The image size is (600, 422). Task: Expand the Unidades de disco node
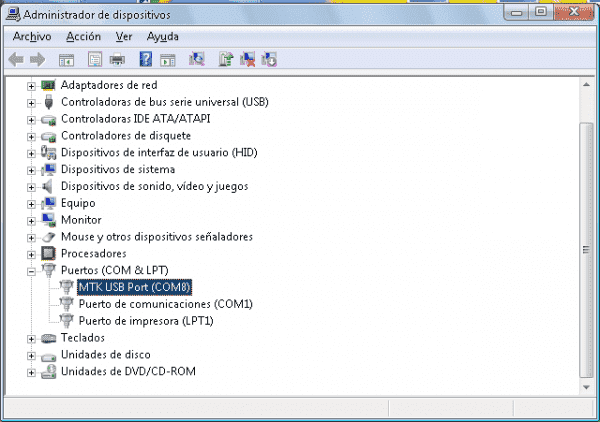pyautogui.click(x=31, y=356)
